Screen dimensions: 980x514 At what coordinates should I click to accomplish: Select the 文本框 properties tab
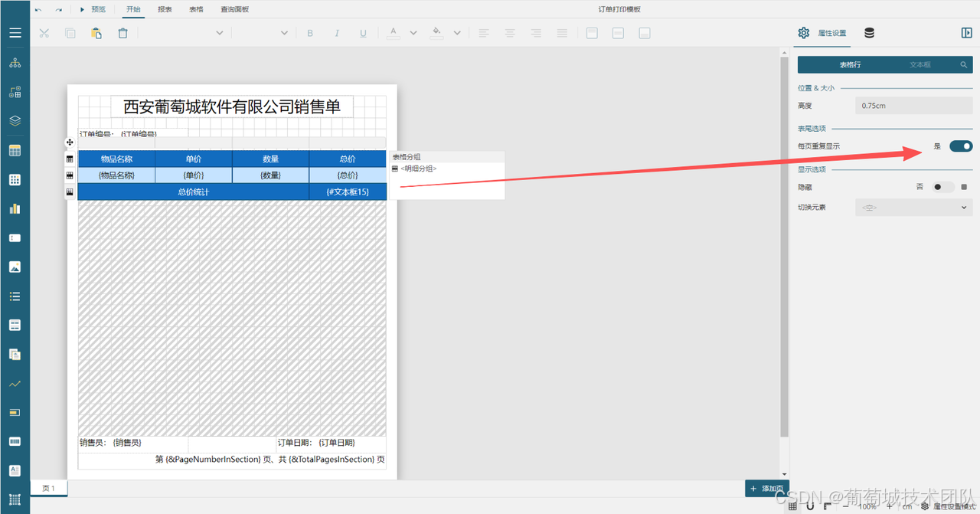coord(920,65)
